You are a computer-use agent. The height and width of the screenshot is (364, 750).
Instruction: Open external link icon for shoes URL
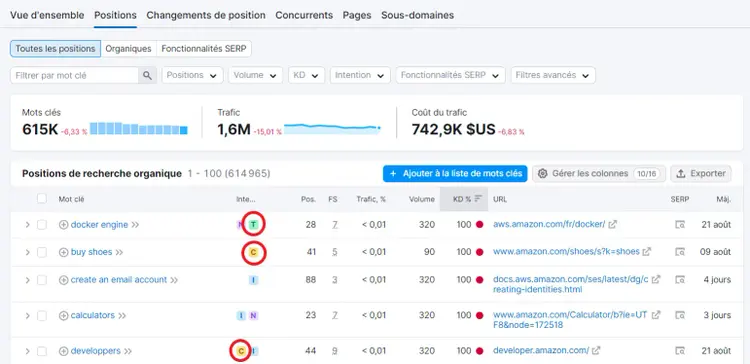coord(647,252)
